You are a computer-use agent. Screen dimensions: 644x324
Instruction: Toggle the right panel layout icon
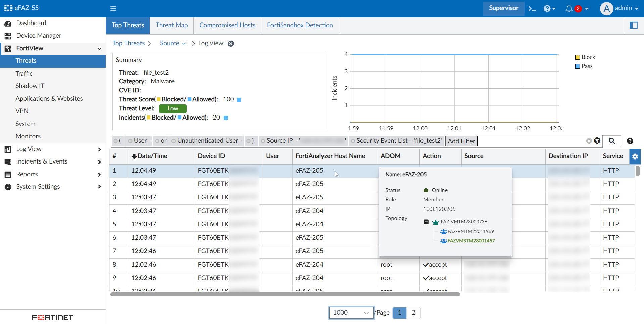coord(634,25)
